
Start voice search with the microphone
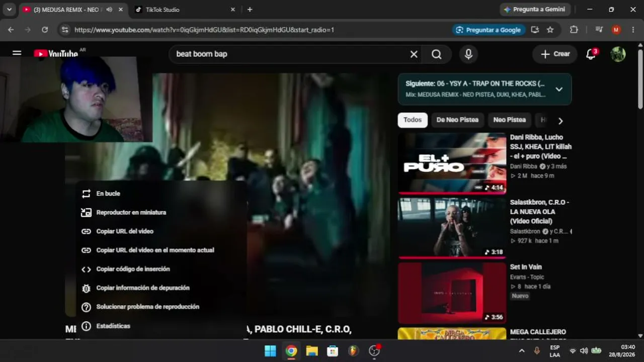tap(468, 54)
